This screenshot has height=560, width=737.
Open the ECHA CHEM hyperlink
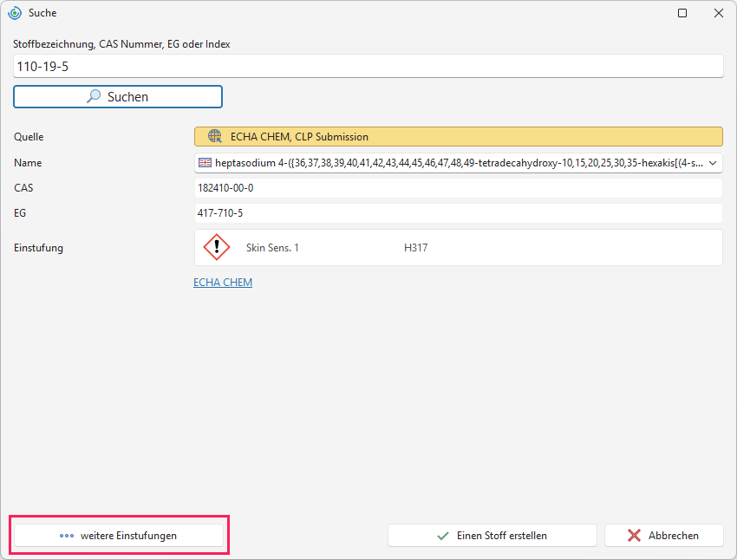click(223, 283)
